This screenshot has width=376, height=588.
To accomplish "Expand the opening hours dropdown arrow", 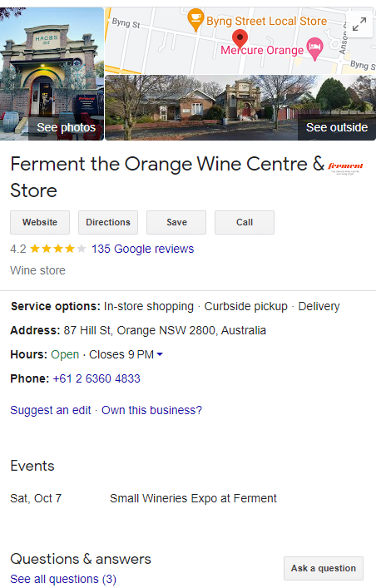I will tap(160, 354).
